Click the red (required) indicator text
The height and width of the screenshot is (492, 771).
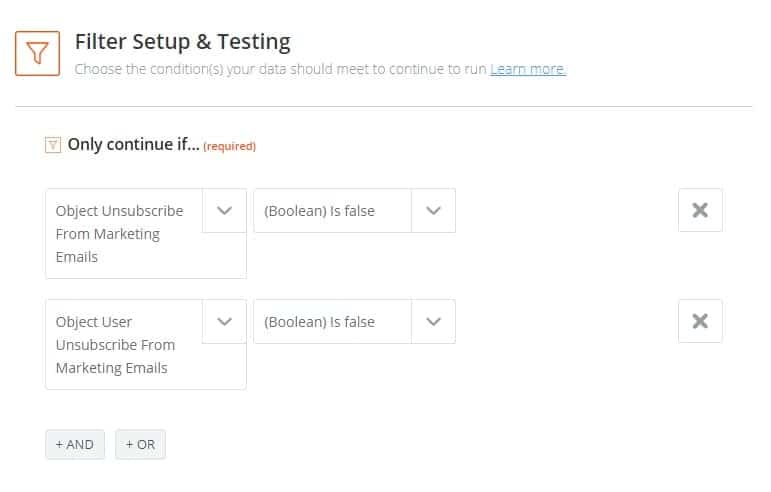click(x=230, y=146)
